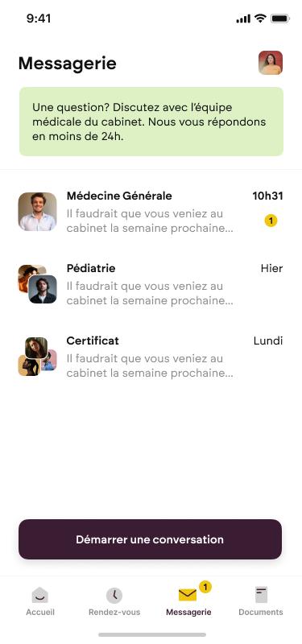Image resolution: width=302 pixels, height=644 pixels.
Task: Tap the green info banner about the medical team
Action: point(151,122)
